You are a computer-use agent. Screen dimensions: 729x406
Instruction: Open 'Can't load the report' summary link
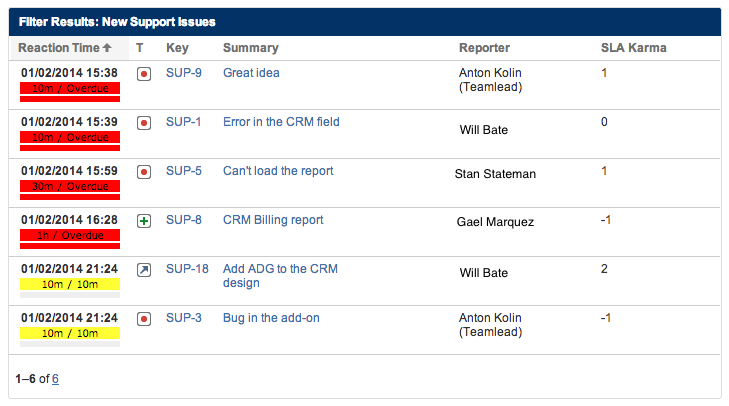tap(278, 171)
